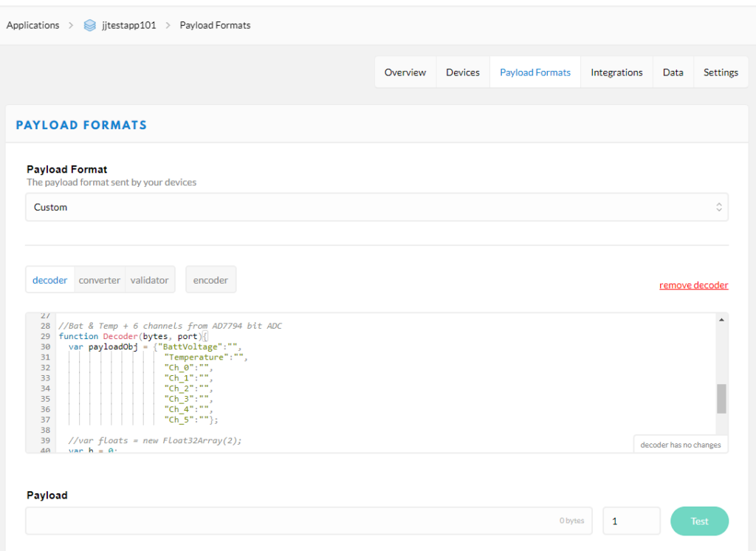The width and height of the screenshot is (756, 551).
Task: Select the decoder function tab
Action: pyautogui.click(x=49, y=280)
